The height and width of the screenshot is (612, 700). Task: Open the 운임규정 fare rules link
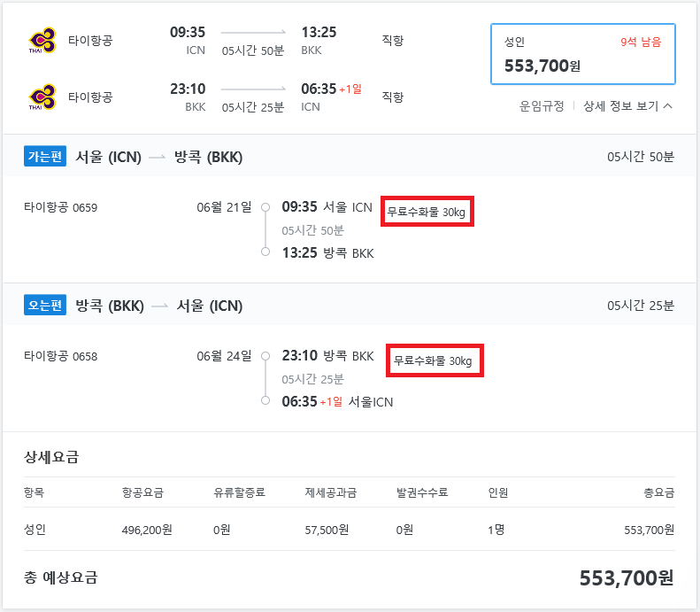click(x=541, y=106)
